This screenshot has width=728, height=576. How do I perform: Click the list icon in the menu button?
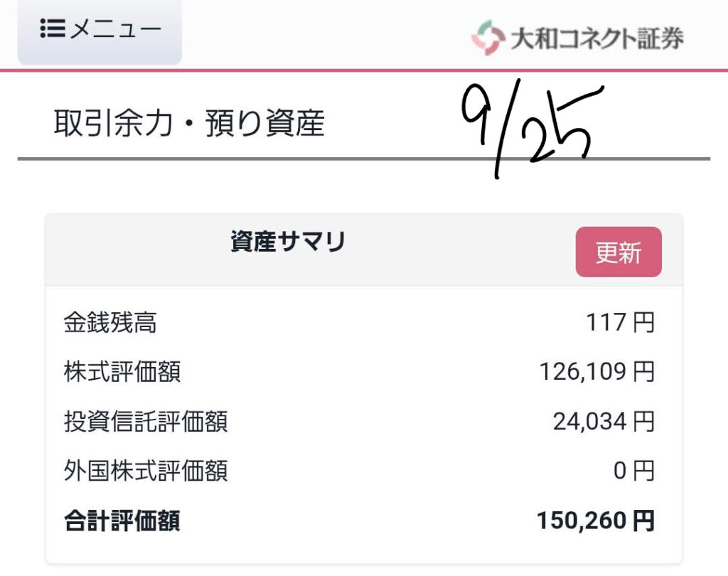(x=53, y=29)
